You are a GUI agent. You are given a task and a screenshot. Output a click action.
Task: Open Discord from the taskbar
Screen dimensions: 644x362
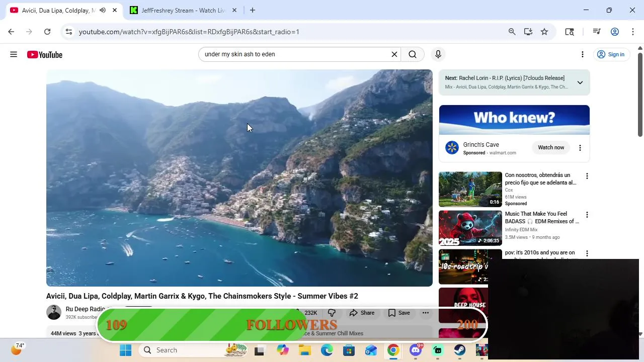pos(416,350)
